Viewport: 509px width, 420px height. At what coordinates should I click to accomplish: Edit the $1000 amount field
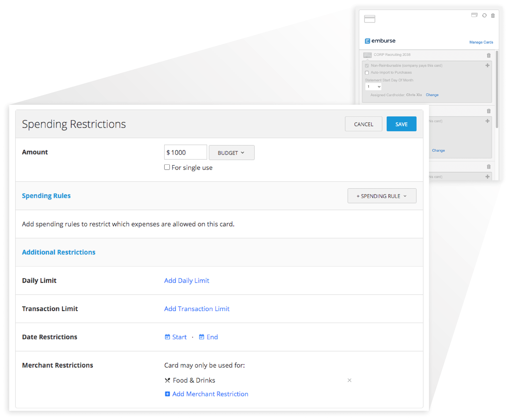185,152
